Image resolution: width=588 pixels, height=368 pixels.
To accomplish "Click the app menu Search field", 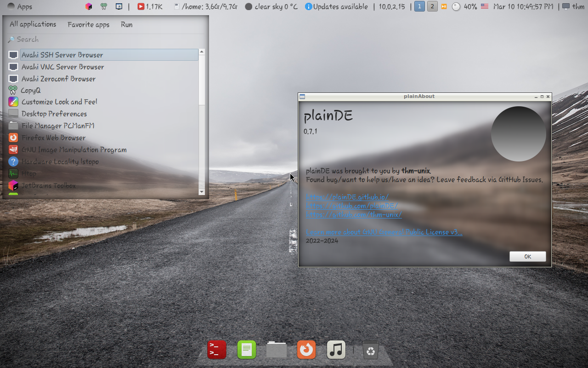I will [x=106, y=40].
